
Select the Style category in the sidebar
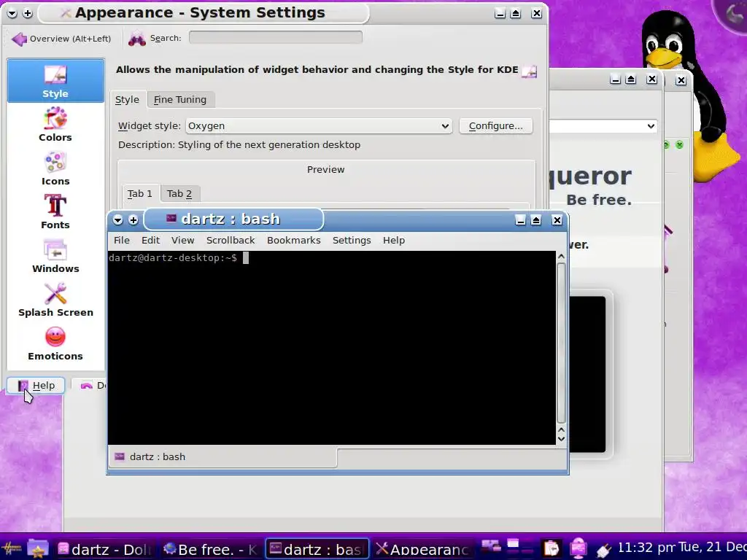[55, 81]
